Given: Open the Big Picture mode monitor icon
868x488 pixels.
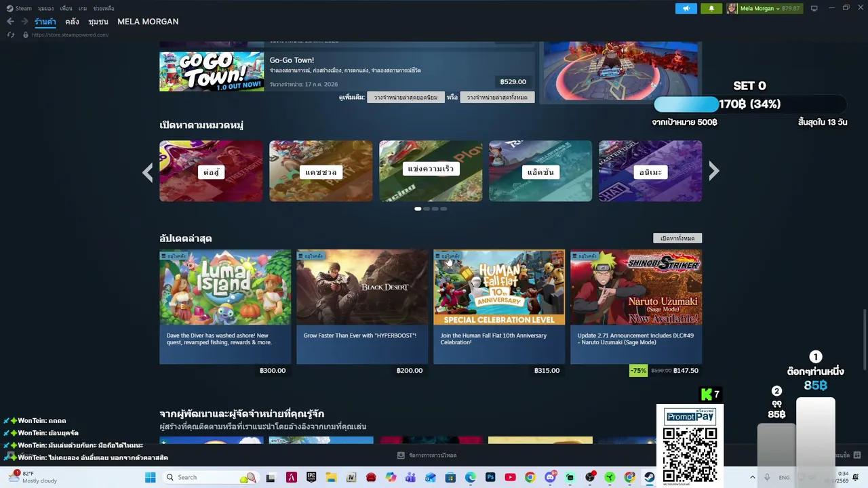Looking at the screenshot, I should click(x=814, y=8).
